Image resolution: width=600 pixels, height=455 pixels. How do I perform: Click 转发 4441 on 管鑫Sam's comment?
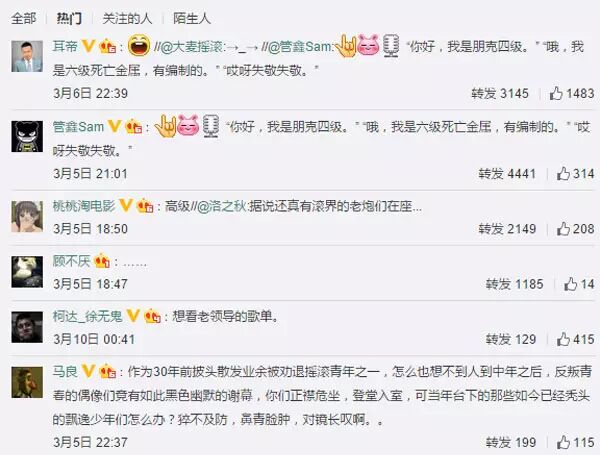(507, 173)
